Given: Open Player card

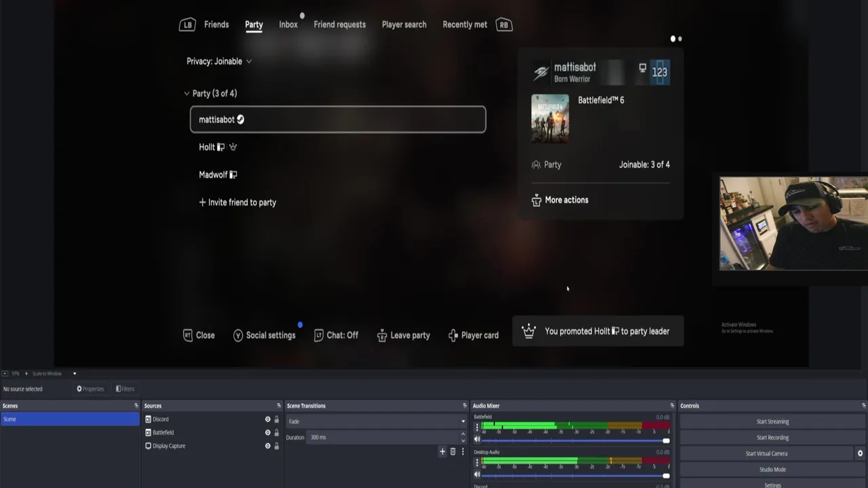Looking at the screenshot, I should point(473,335).
